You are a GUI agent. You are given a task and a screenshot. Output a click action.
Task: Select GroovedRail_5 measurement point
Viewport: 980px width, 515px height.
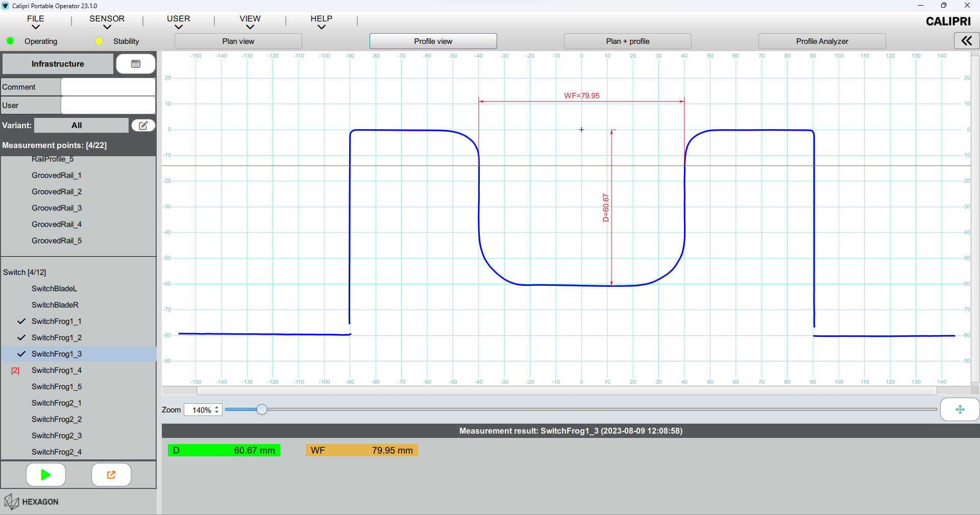[57, 240]
